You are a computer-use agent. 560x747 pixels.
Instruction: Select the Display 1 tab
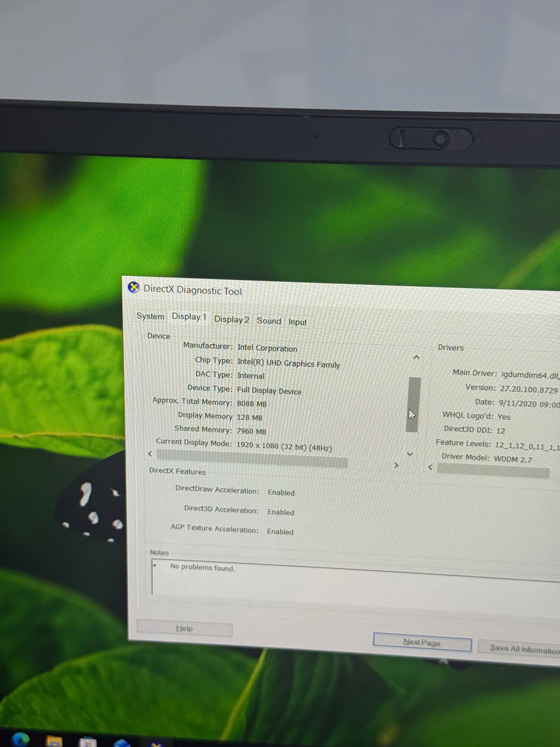[x=189, y=316]
